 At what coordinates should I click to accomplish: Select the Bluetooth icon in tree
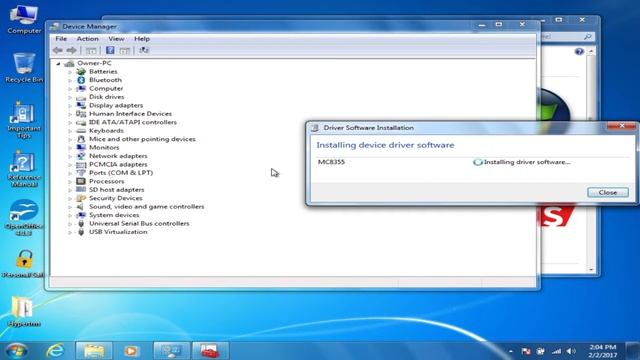[81, 80]
